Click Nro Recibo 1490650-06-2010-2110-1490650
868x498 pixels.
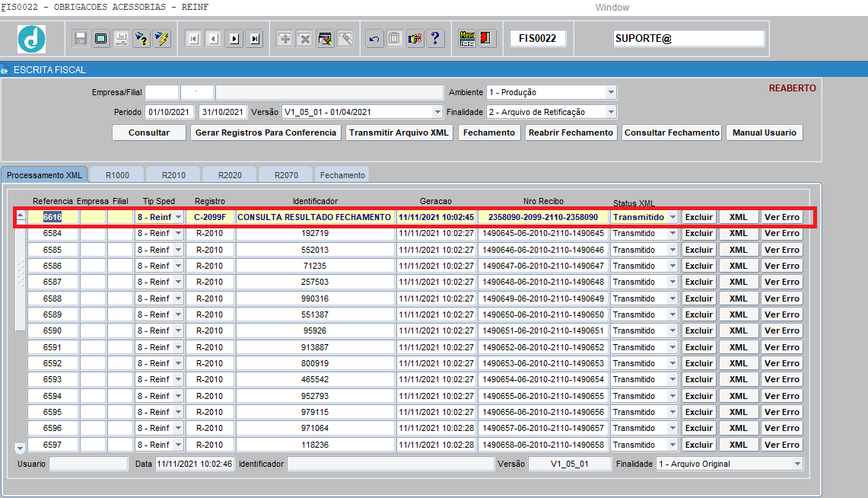[543, 314]
